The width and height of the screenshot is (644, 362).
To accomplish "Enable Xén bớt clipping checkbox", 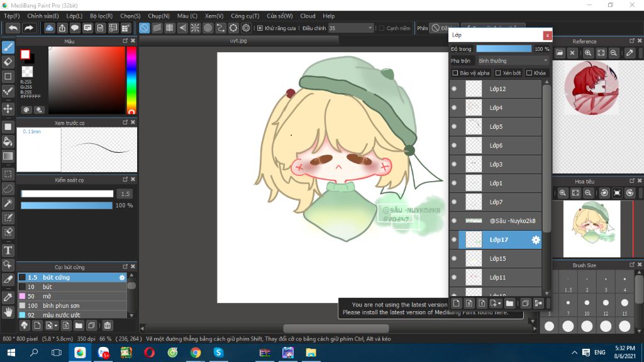I will [x=498, y=73].
